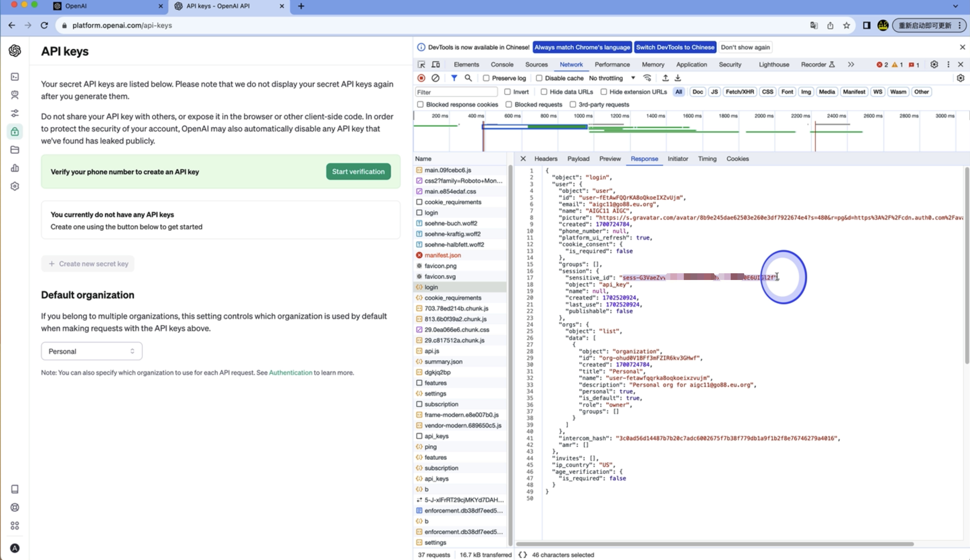Open the Usage chart sidebar icon
970x560 pixels.
coord(15,168)
